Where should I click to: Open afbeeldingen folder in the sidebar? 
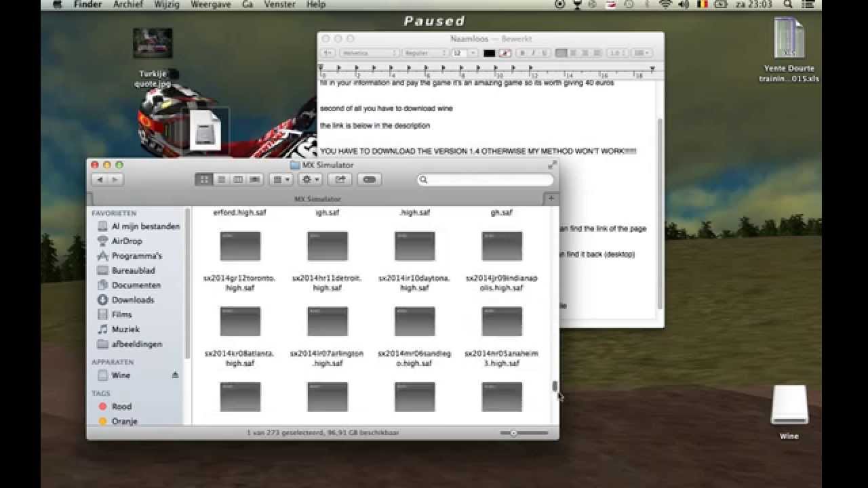[x=130, y=344]
